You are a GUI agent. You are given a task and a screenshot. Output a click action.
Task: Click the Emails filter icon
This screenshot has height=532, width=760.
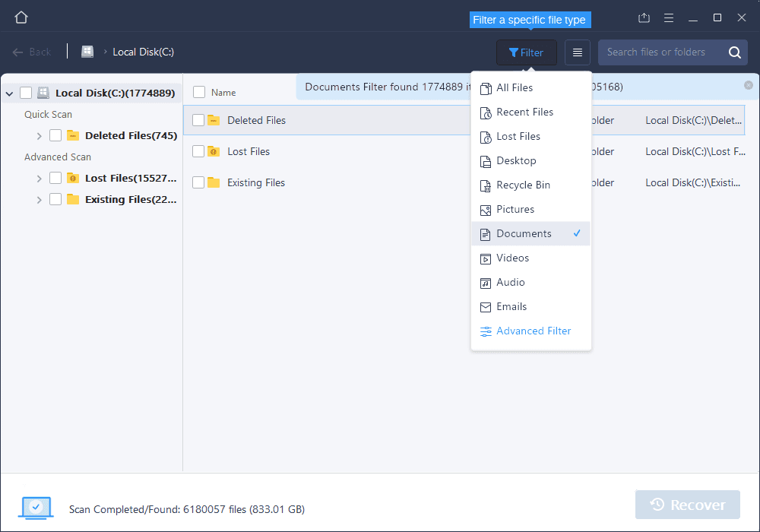(x=486, y=306)
